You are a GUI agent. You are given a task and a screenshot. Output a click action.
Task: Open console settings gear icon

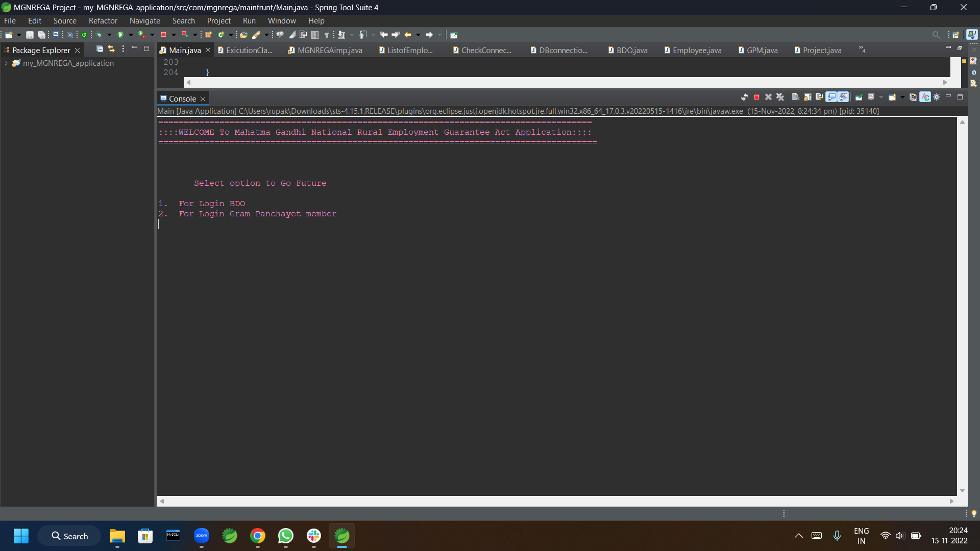[x=937, y=97]
